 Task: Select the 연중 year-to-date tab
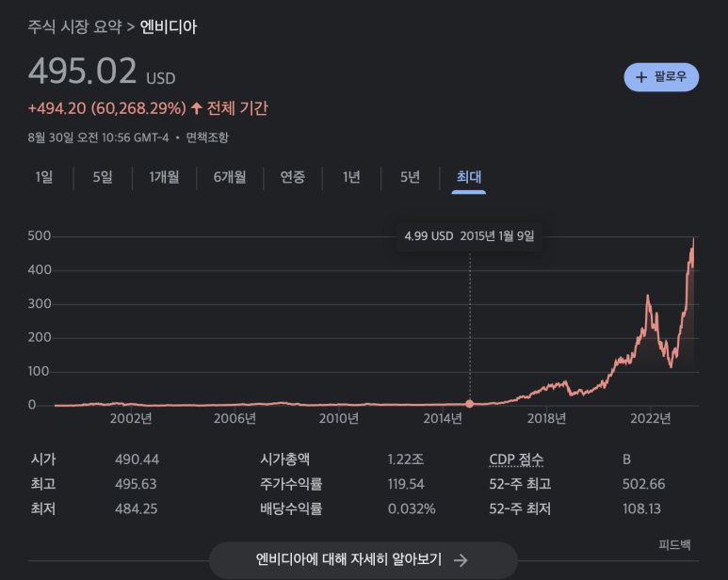(x=293, y=177)
